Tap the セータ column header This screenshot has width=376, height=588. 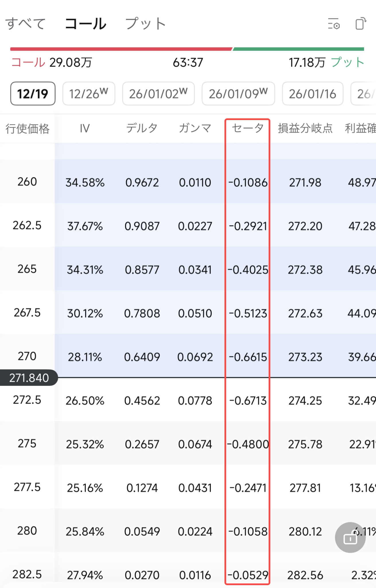(248, 128)
